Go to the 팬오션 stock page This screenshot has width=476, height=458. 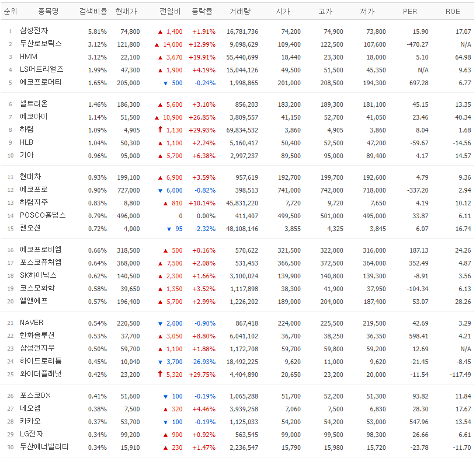pyautogui.click(x=30, y=228)
